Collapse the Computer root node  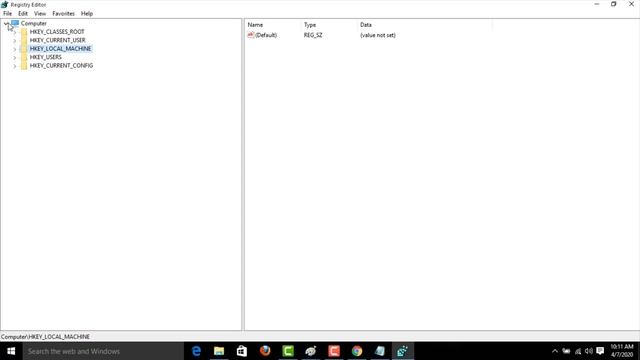click(6, 24)
